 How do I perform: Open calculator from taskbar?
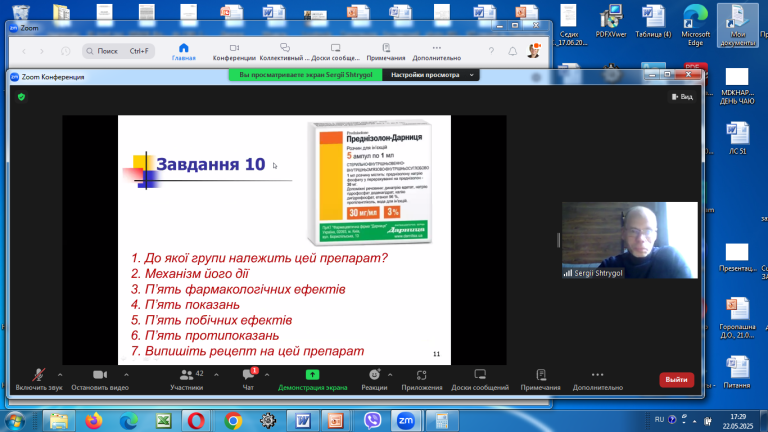pos(442,421)
